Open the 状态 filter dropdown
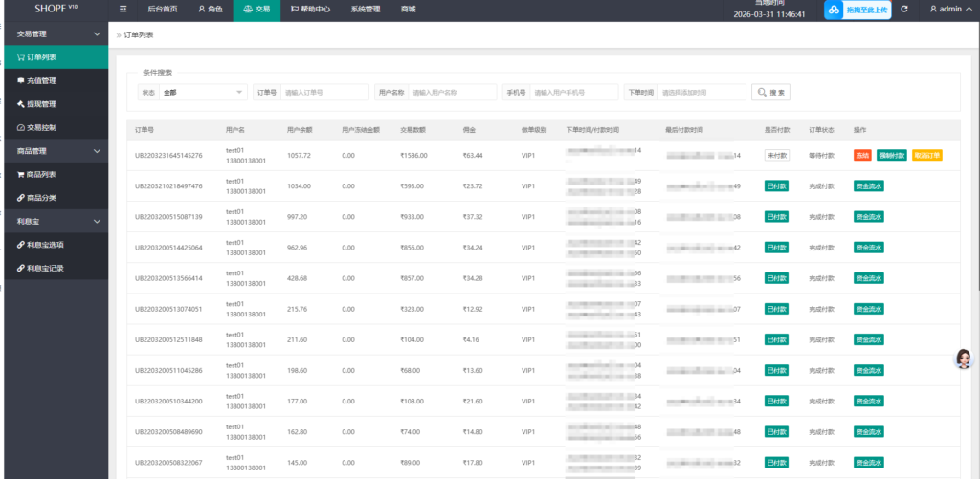 click(x=204, y=93)
